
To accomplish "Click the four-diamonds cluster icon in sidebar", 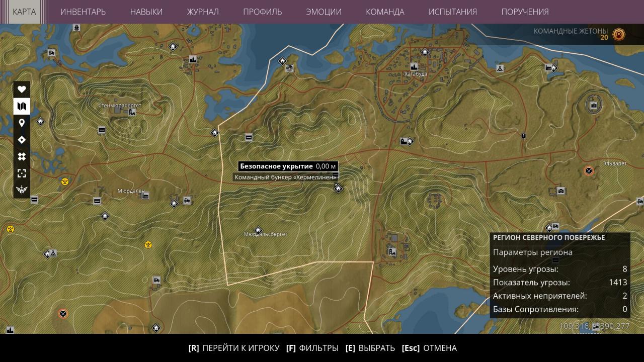I will [x=22, y=156].
